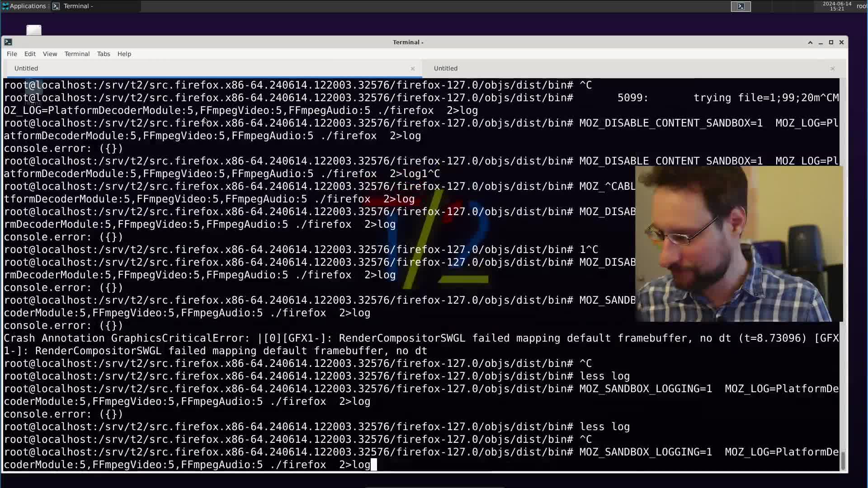The image size is (868, 488).
Task: Open the Edit menu
Action: pos(30,54)
